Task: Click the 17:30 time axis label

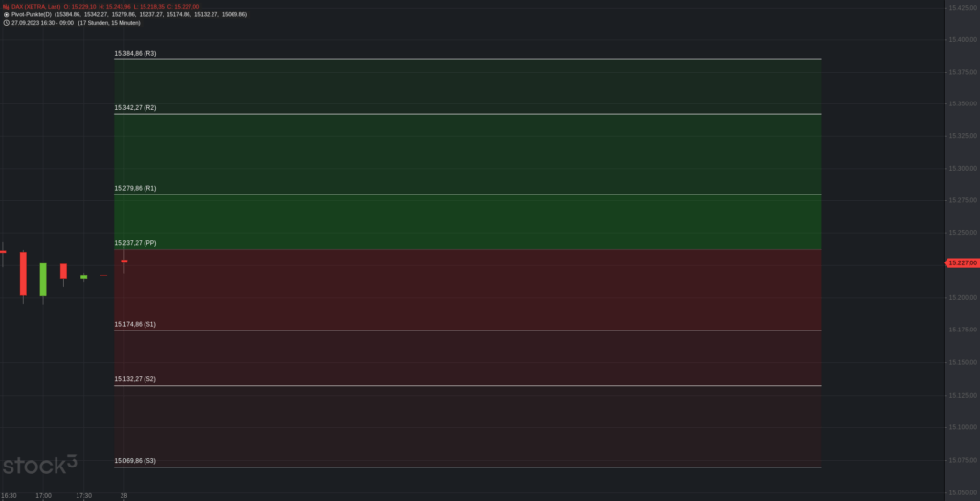Action: [x=84, y=496]
